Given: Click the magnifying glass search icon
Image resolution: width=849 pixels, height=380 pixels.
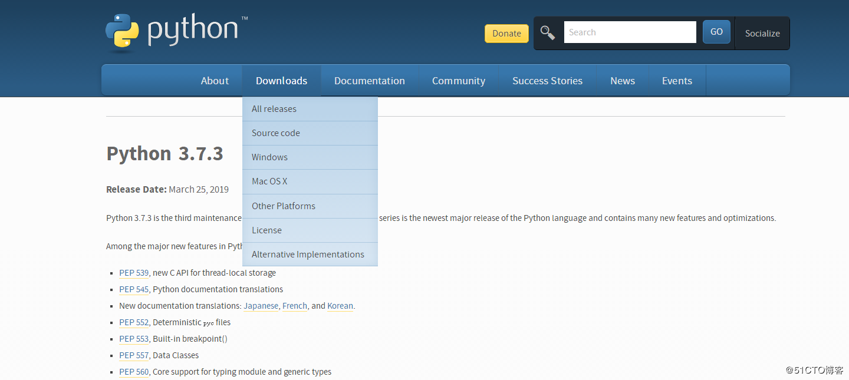Looking at the screenshot, I should (x=547, y=32).
